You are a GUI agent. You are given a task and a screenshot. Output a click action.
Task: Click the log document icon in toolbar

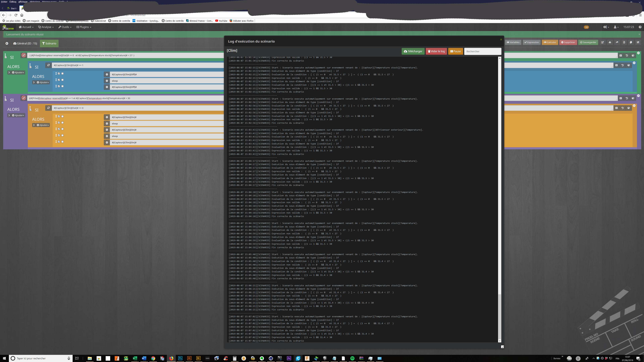624,42
